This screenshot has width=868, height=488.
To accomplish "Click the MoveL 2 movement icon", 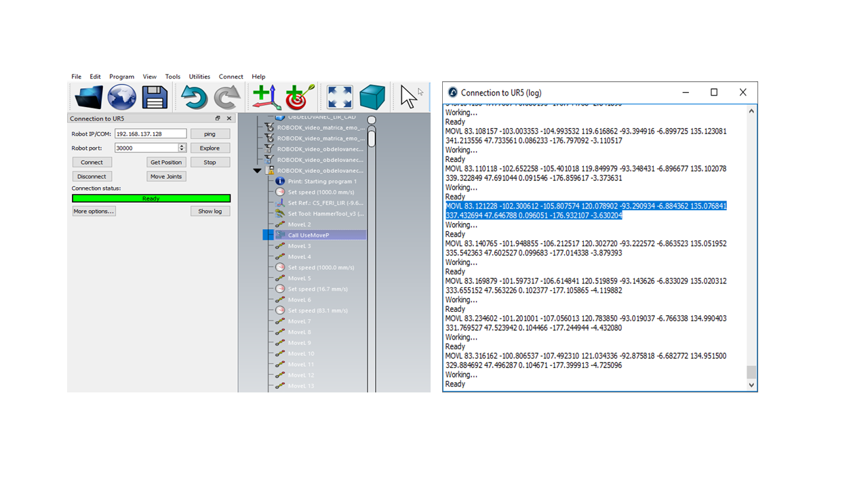I will [280, 224].
